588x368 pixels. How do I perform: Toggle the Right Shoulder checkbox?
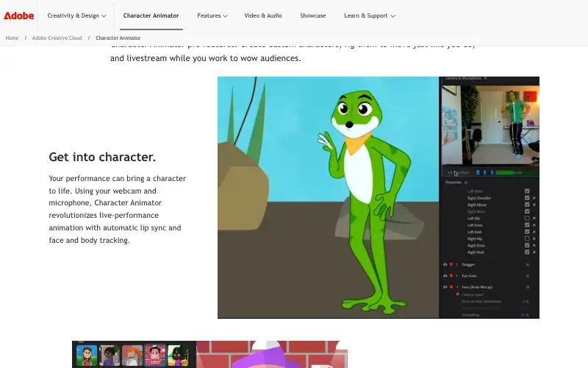point(527,198)
